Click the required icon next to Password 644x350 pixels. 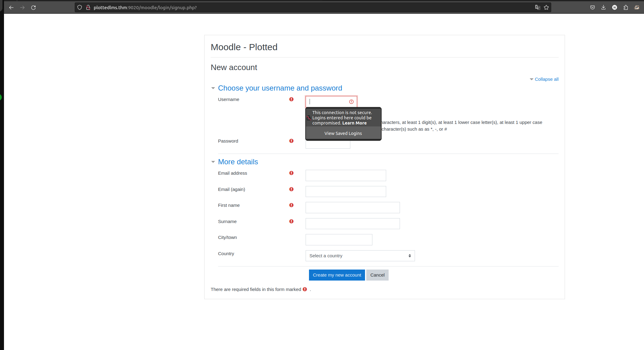tap(291, 141)
